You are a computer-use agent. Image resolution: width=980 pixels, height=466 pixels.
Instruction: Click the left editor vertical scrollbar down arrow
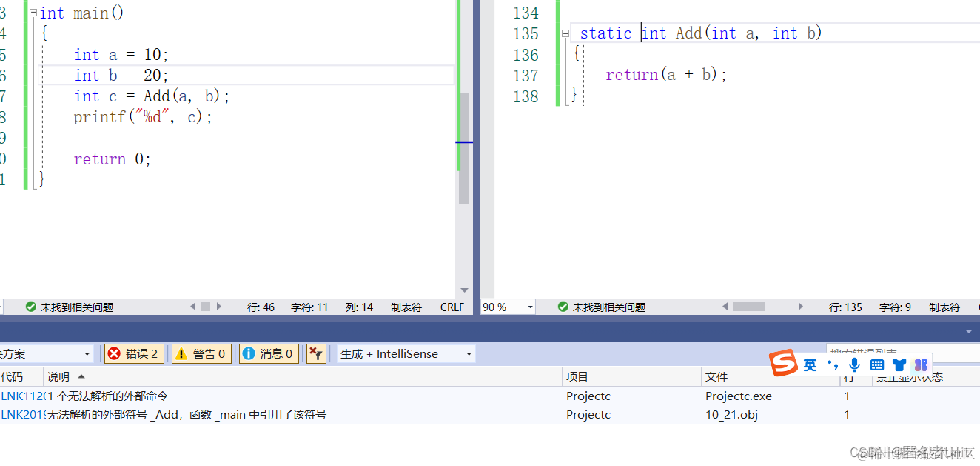point(464,290)
